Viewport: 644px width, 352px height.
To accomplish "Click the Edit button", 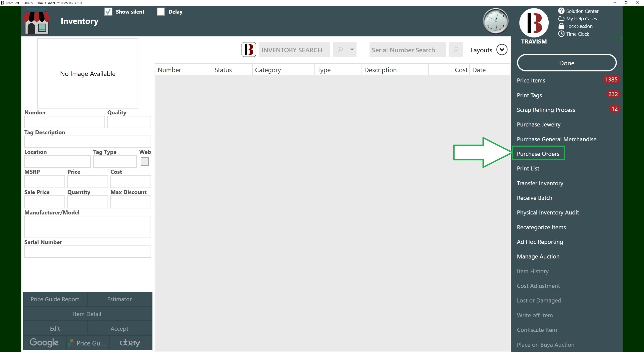I will (55, 329).
